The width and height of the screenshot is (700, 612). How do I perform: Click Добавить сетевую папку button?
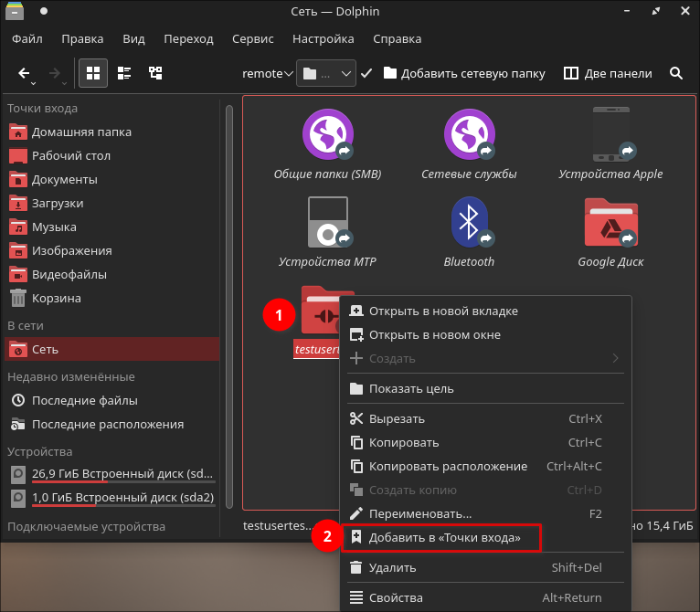coord(463,73)
